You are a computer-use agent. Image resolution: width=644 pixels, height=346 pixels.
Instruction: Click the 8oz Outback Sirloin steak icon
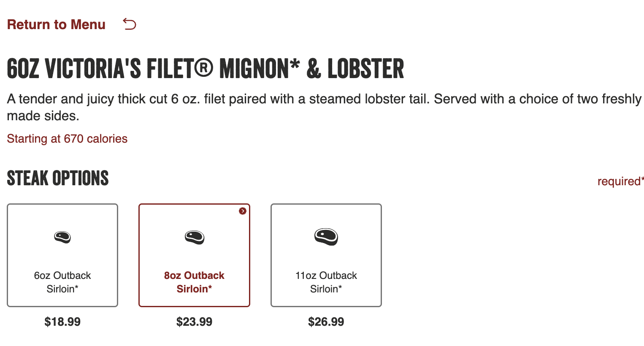[195, 237]
